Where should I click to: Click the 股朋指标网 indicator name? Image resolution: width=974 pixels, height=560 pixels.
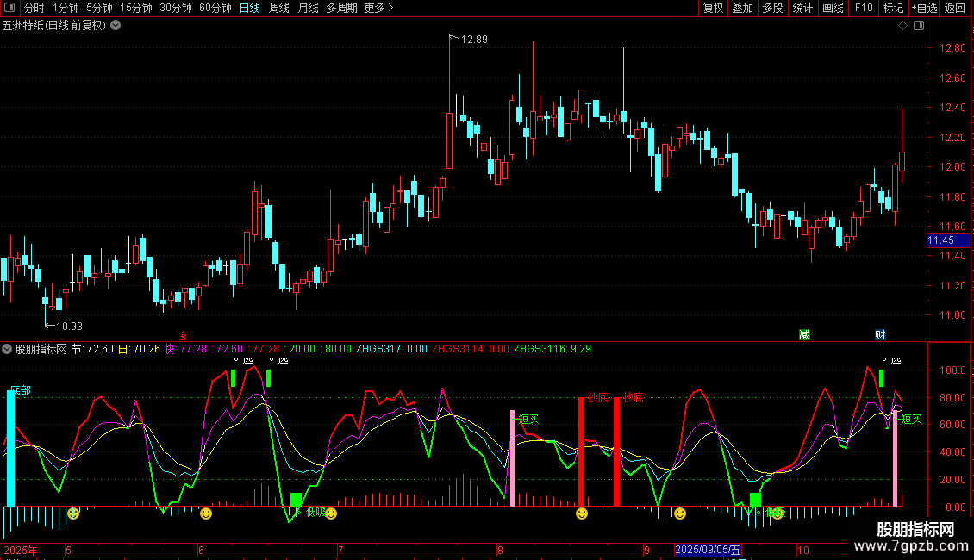tap(41, 349)
